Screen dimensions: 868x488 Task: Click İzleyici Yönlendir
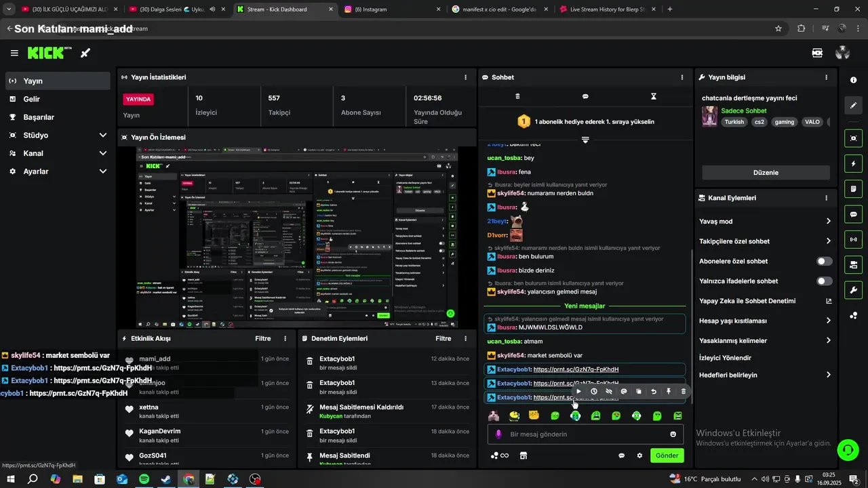coord(725,358)
